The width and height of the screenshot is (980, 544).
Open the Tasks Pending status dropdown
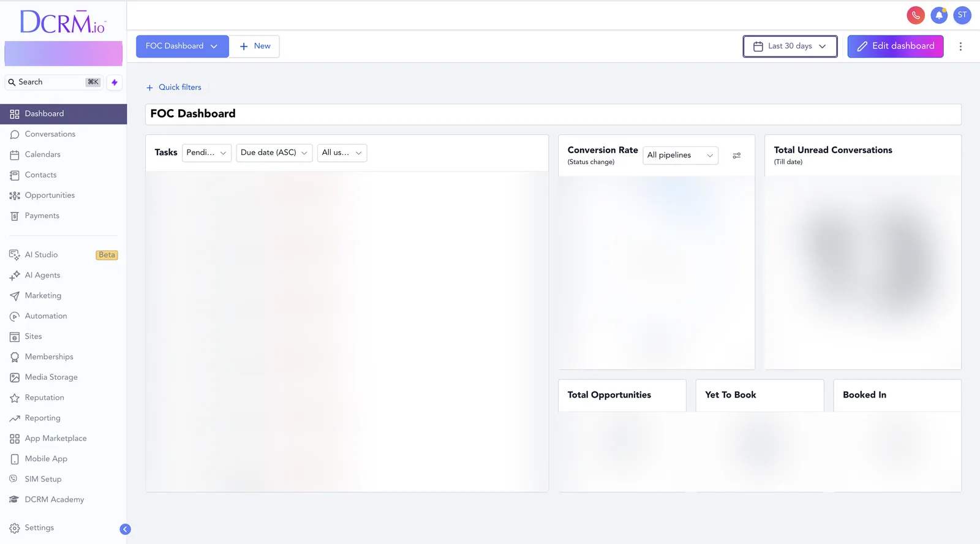206,153
